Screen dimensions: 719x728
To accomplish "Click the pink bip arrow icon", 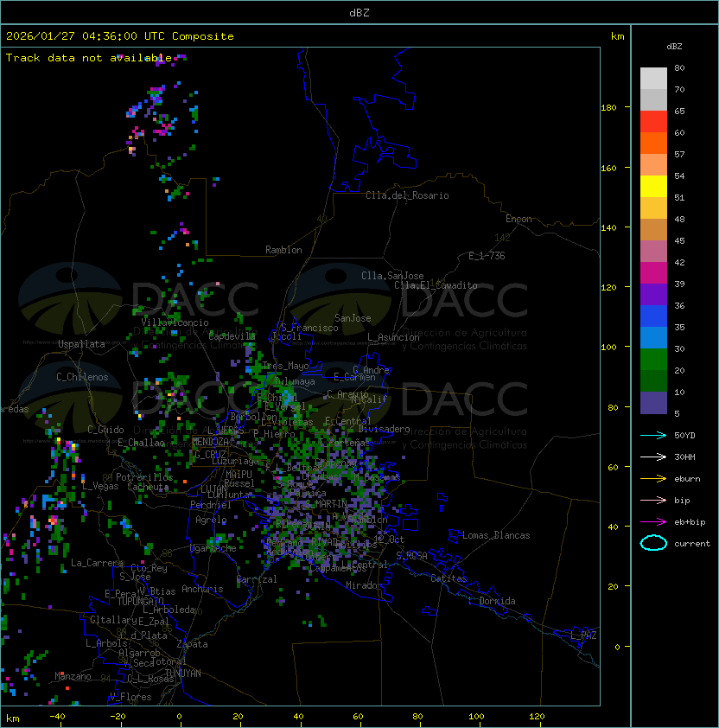I will pyautogui.click(x=653, y=500).
